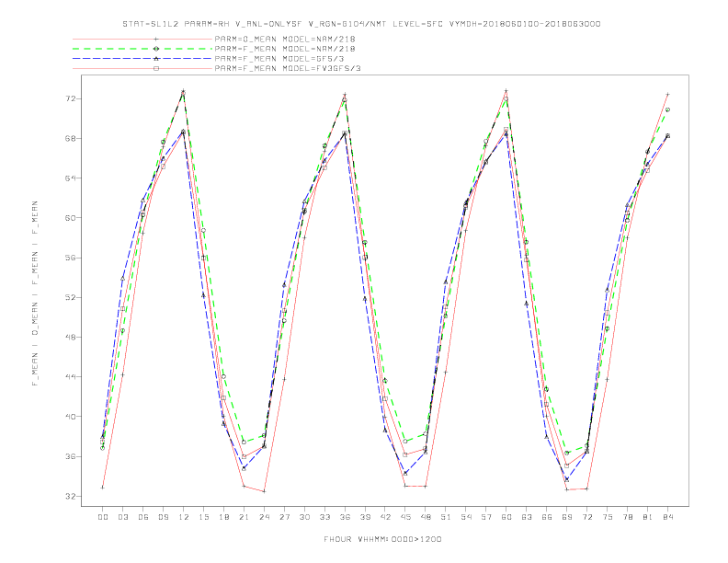
Task: Click y-axis tick label 72
Action: (71, 99)
